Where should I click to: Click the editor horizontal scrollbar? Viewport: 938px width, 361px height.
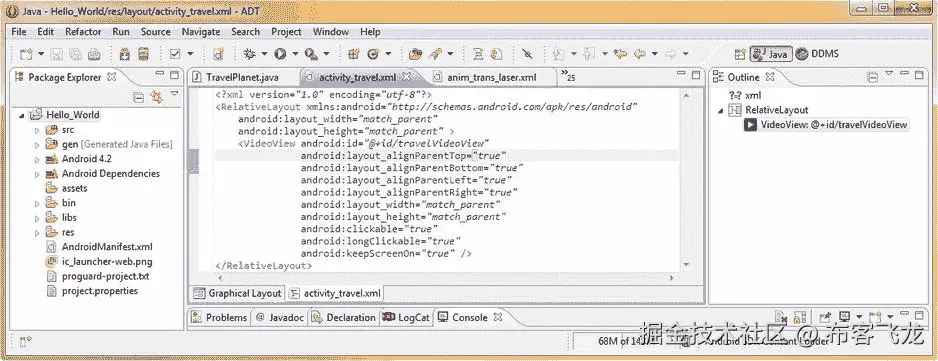[x=446, y=278]
